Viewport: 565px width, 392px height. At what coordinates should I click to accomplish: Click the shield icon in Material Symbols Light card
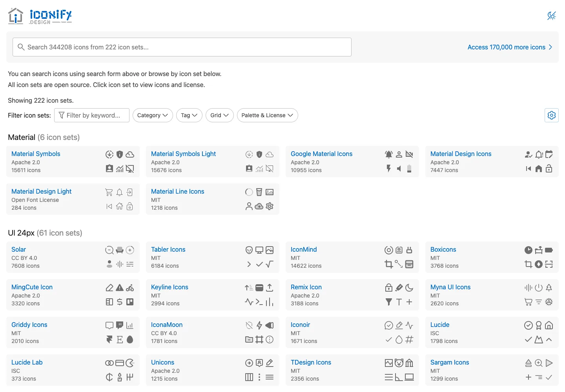[x=259, y=154]
